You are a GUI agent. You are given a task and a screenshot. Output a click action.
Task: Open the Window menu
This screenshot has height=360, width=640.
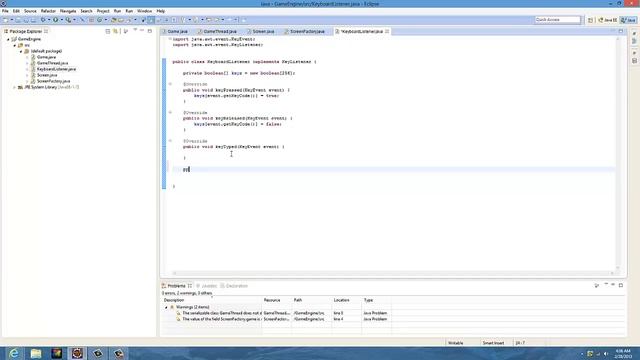pyautogui.click(x=144, y=11)
